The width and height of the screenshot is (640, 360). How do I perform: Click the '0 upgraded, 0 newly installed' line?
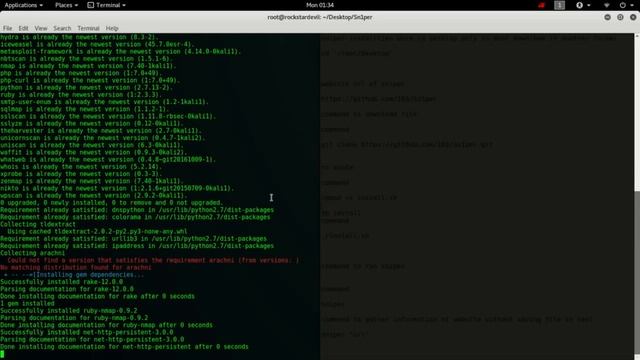(x=111, y=202)
